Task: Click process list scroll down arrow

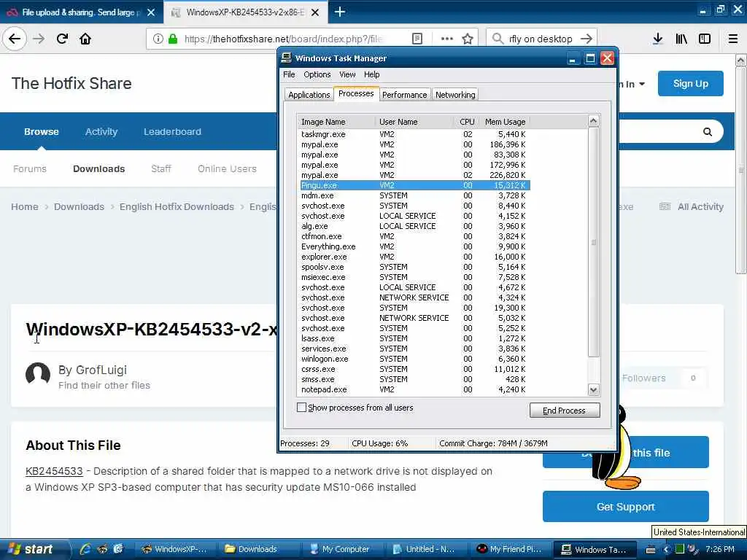Action: coord(593,390)
